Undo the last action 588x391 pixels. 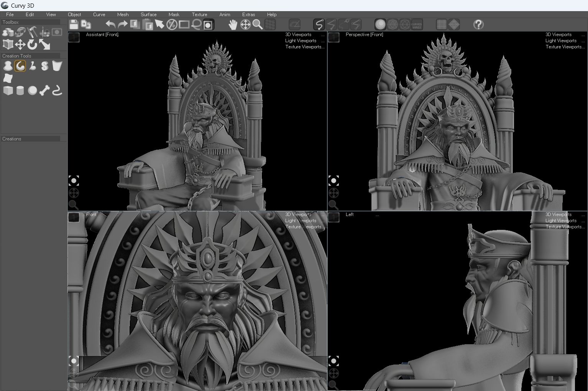[x=111, y=25]
